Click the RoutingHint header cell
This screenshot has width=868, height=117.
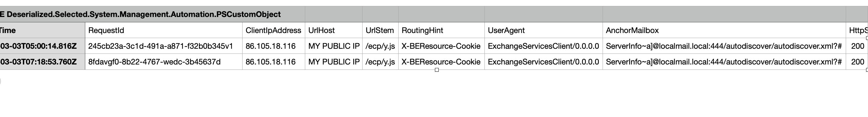tap(442, 31)
